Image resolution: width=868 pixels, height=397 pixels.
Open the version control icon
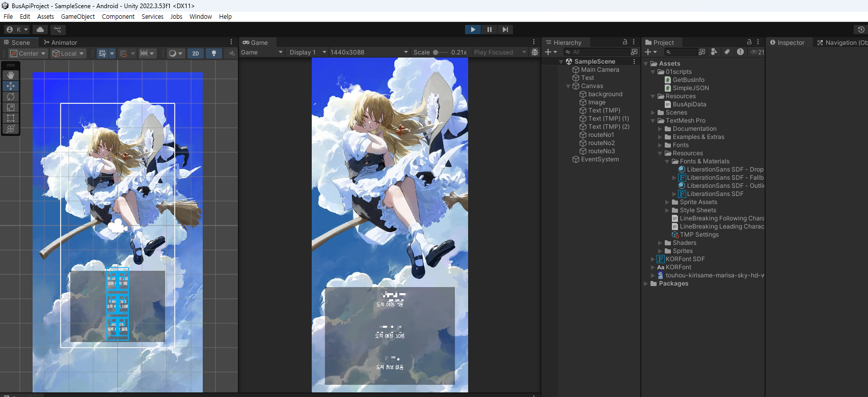(58, 30)
